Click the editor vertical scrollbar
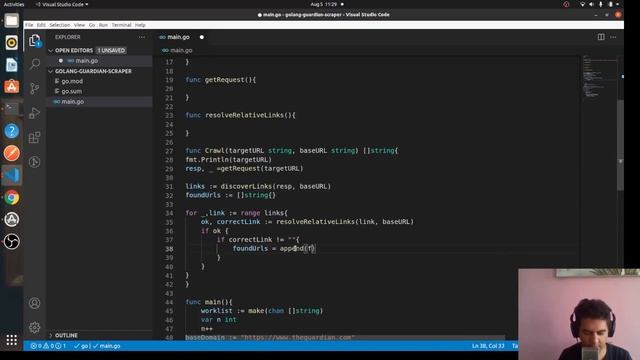 pos(620,145)
